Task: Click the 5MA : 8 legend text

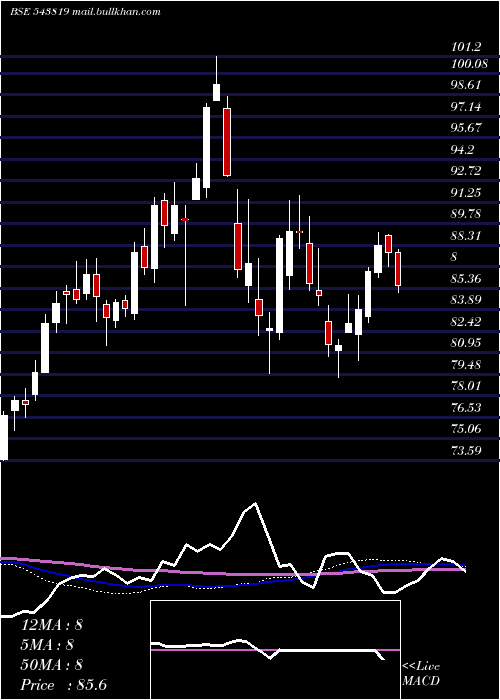Action: click(x=48, y=644)
